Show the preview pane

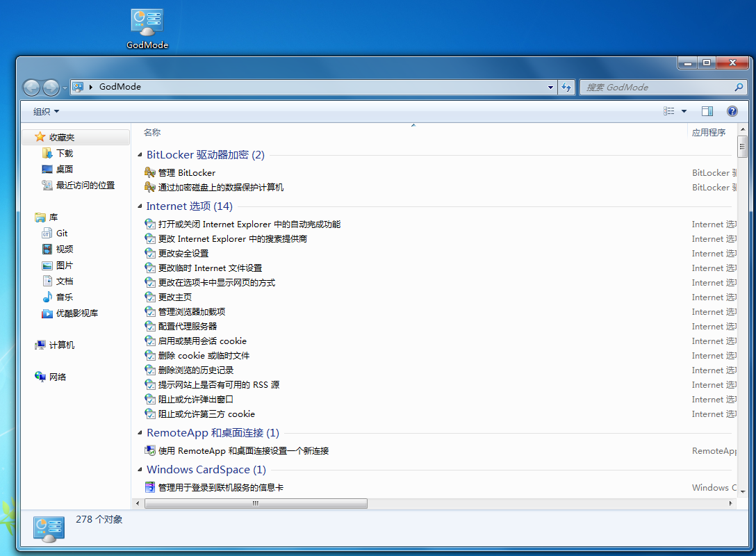pyautogui.click(x=707, y=111)
